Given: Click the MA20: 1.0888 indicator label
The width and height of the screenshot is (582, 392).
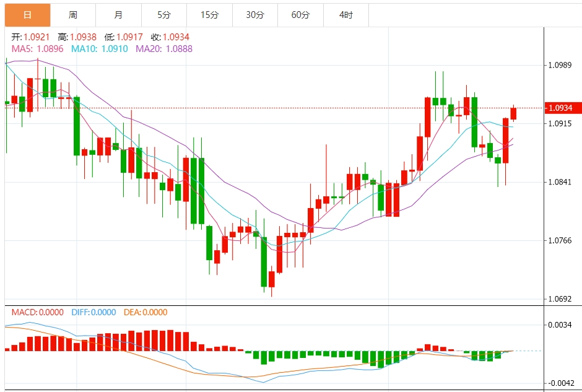Looking at the screenshot, I should tap(164, 48).
